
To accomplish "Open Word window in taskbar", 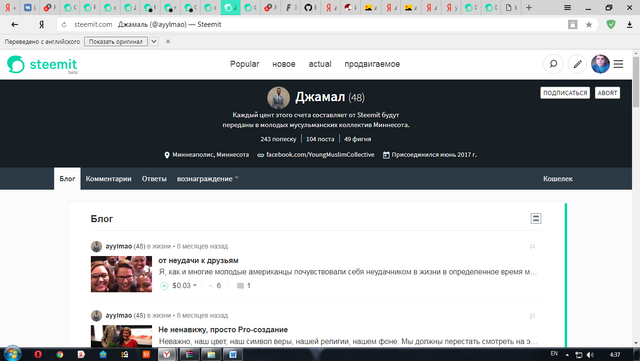I will [233, 354].
